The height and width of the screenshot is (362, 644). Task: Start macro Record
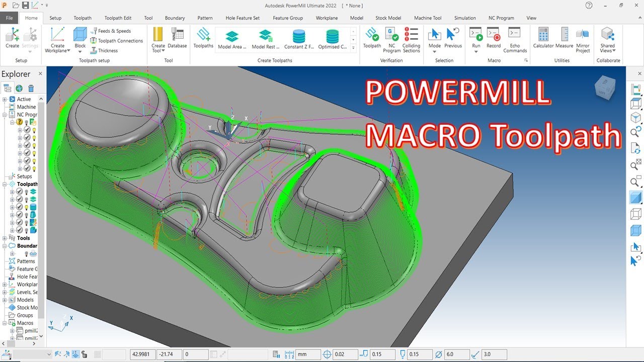coord(494,38)
